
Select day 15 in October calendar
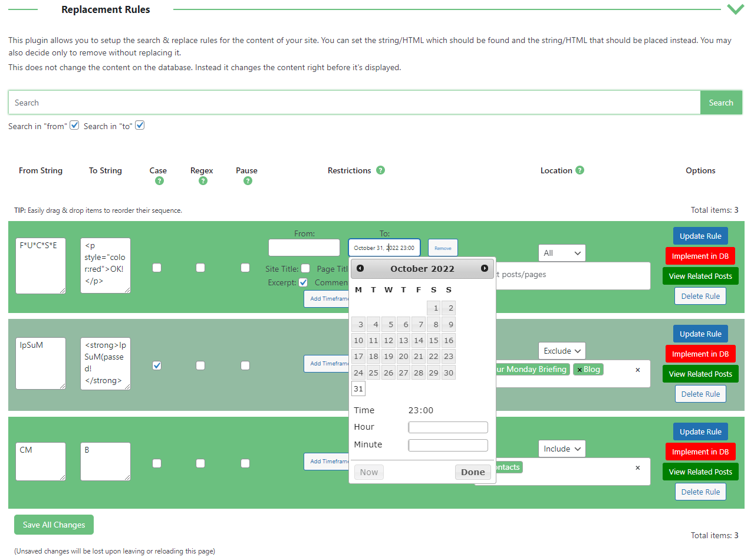433,340
